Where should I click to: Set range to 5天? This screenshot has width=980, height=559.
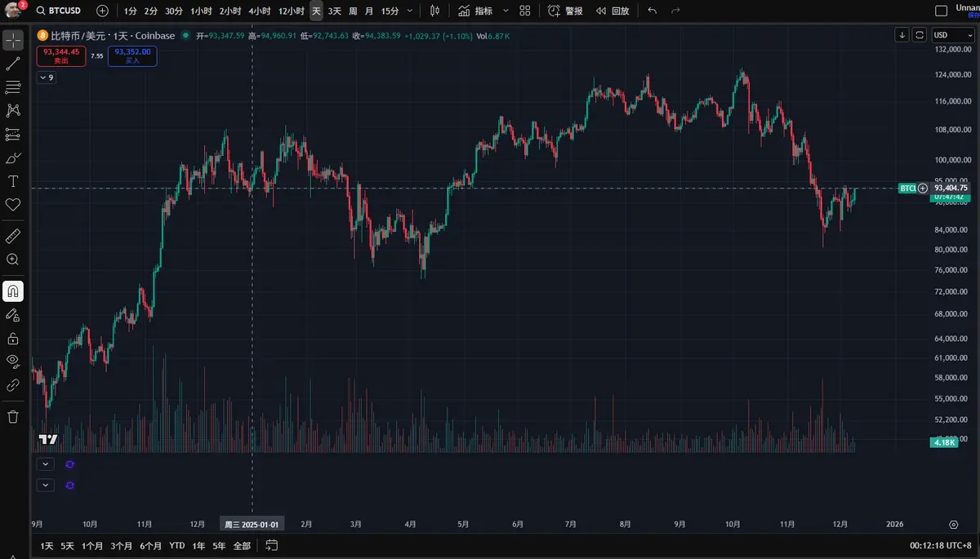67,546
